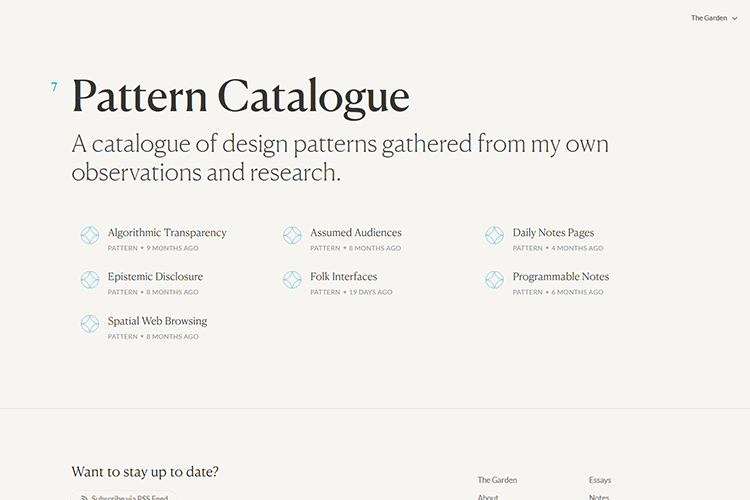Click the teal number 7 beside title
The image size is (750, 500).
(x=54, y=88)
